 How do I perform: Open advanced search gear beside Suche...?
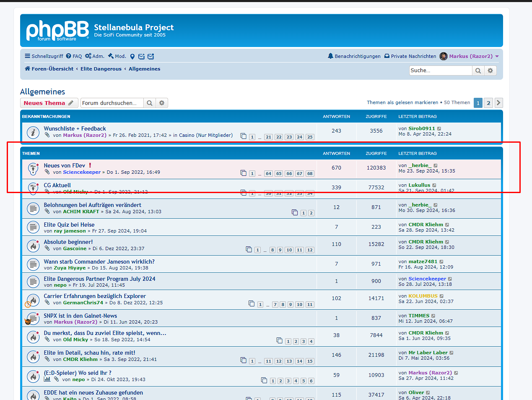coord(490,71)
